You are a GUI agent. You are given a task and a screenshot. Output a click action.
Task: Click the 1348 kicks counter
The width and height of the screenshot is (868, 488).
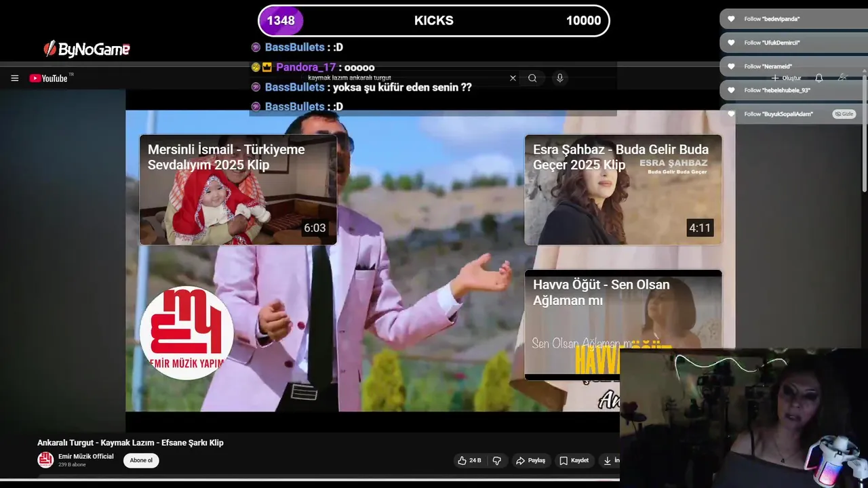tap(281, 20)
